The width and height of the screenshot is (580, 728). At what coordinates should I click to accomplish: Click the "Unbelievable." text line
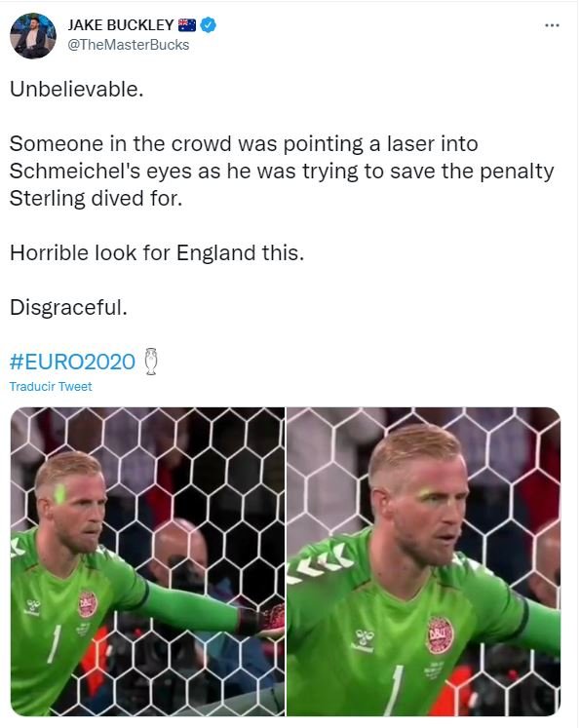77,89
